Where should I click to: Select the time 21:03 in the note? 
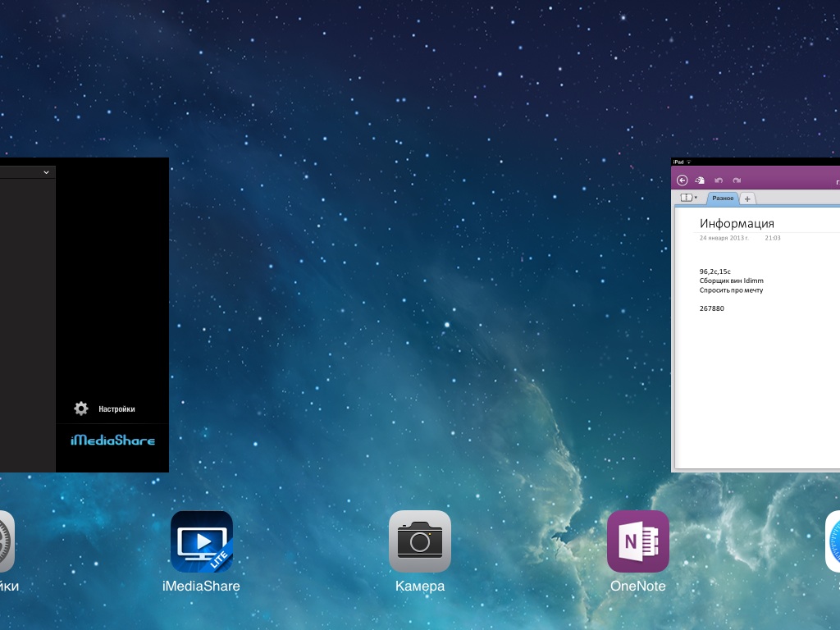click(773, 238)
